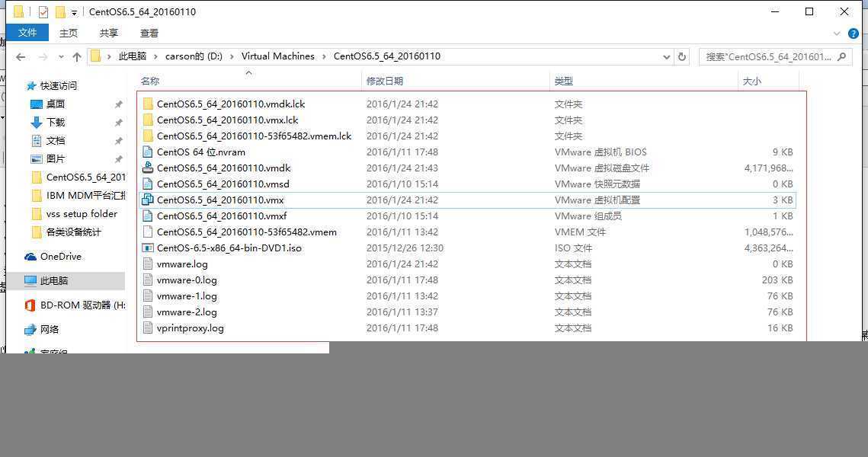
Task: Select the vmware.log file icon
Action: pyautogui.click(x=148, y=264)
